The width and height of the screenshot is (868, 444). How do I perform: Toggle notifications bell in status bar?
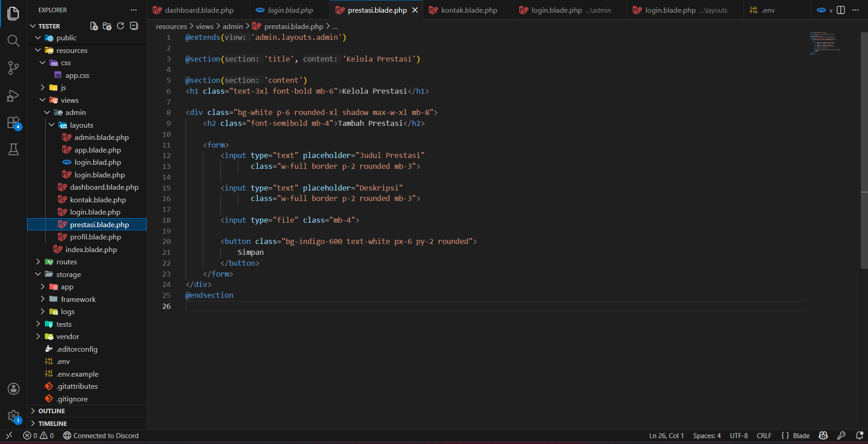coord(859,435)
